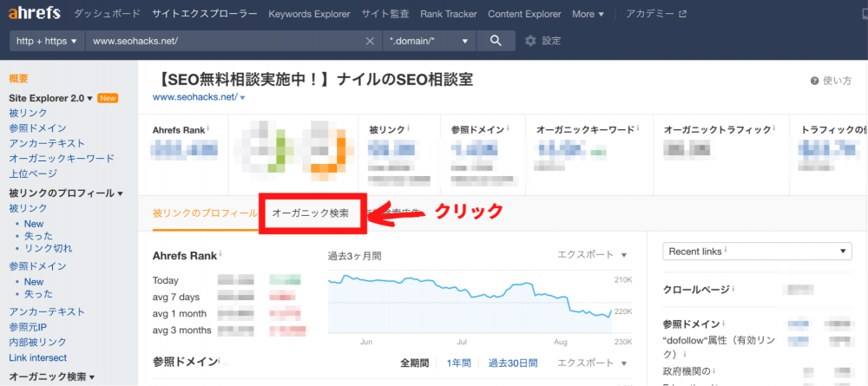Click the 過去3ヶ月間 chart caption
This screenshot has height=386, width=868.
354,256
